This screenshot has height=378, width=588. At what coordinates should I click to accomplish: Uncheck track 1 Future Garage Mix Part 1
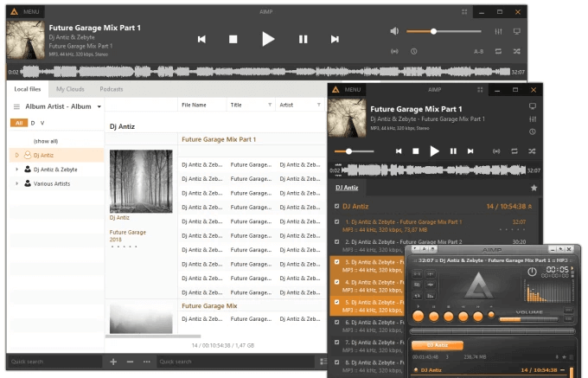[336, 221]
